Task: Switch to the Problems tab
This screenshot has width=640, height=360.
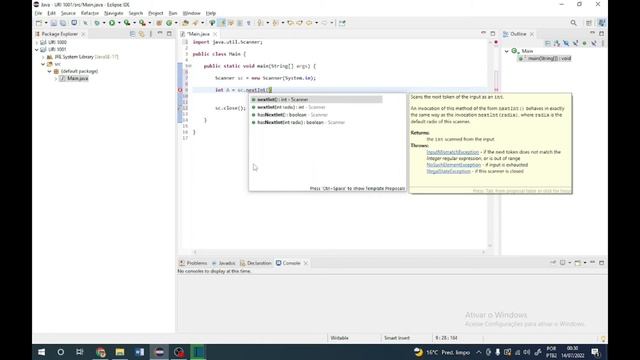Action: click(x=193, y=263)
